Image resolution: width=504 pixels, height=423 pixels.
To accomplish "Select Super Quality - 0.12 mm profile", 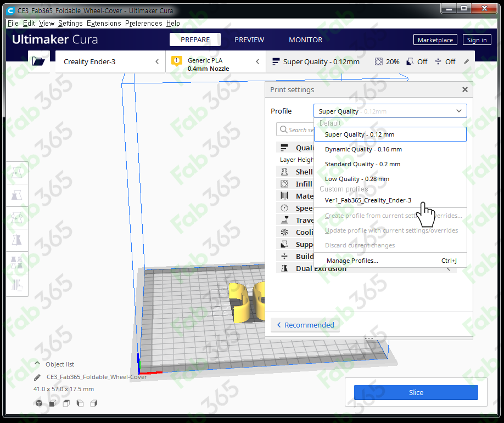I will [390, 134].
